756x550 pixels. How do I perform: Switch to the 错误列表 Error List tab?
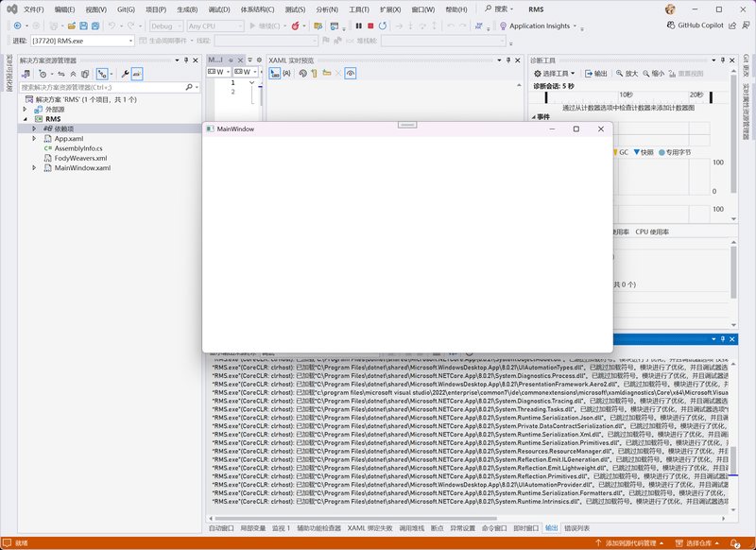point(576,528)
